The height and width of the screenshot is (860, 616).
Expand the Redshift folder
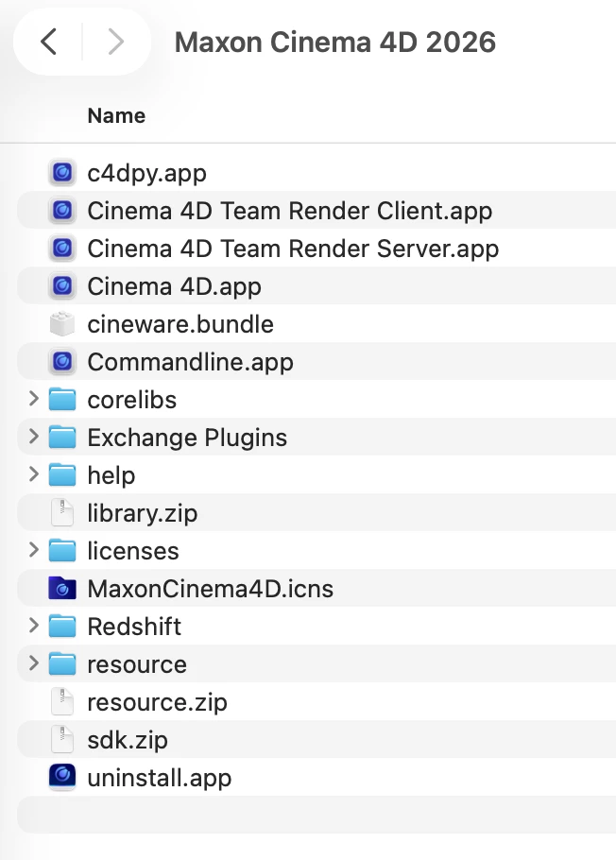pos(33,626)
